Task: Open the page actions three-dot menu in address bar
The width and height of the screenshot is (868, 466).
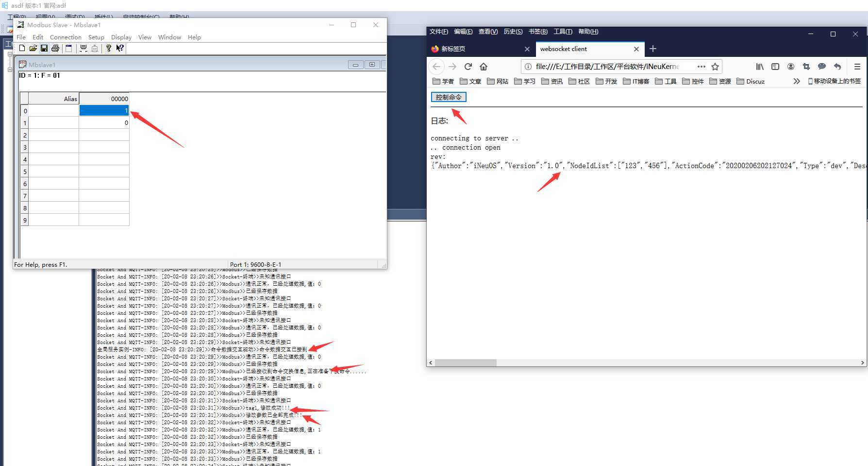Action: [701, 67]
